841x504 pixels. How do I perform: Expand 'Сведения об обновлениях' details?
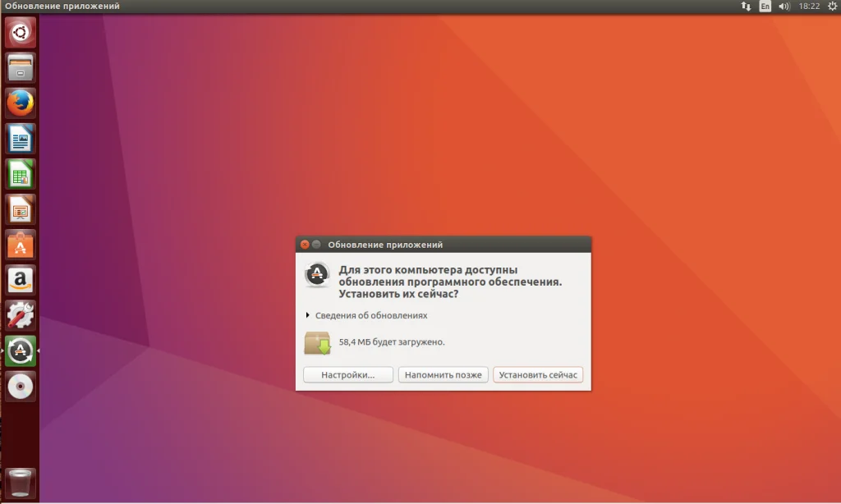(x=366, y=315)
